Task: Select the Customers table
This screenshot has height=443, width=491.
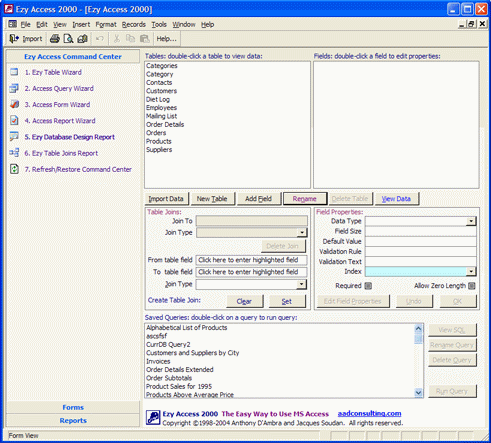Action: pos(161,91)
